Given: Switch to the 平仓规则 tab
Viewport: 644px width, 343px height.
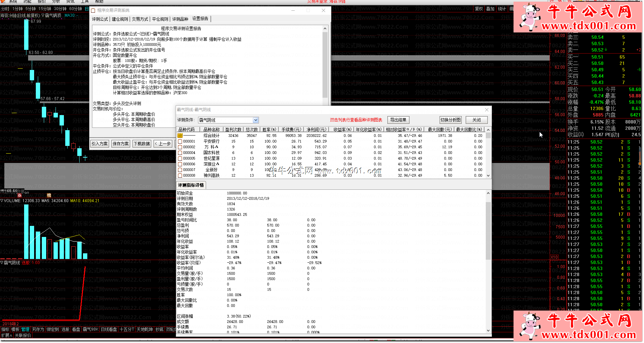Looking at the screenshot, I should coord(160,19).
